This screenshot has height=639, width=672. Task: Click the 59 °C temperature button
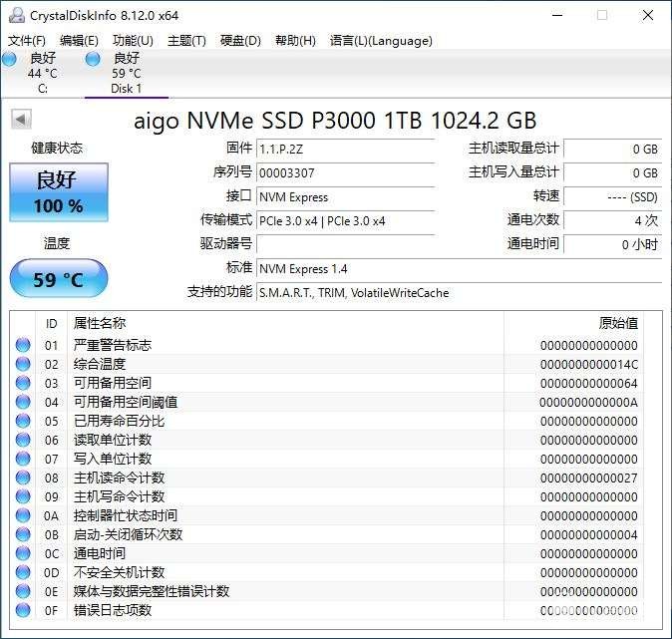tap(59, 279)
